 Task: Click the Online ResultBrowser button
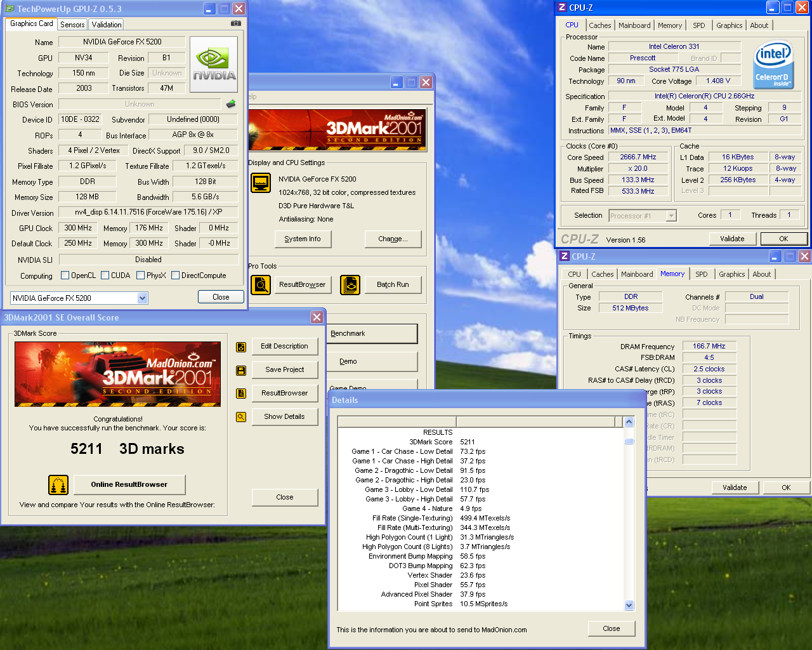click(x=129, y=485)
